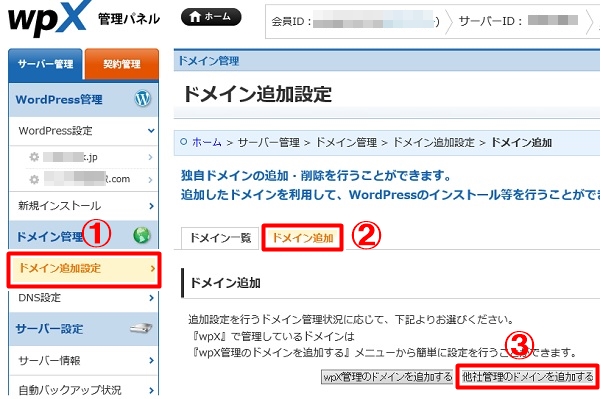Click サーバー設定 section header
The height and width of the screenshot is (399, 602).
point(83,329)
